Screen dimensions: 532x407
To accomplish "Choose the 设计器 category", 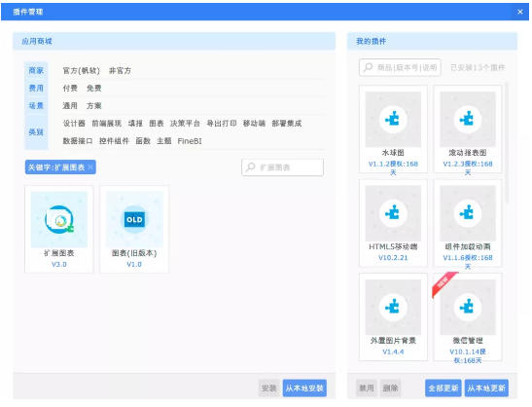I will click(74, 124).
